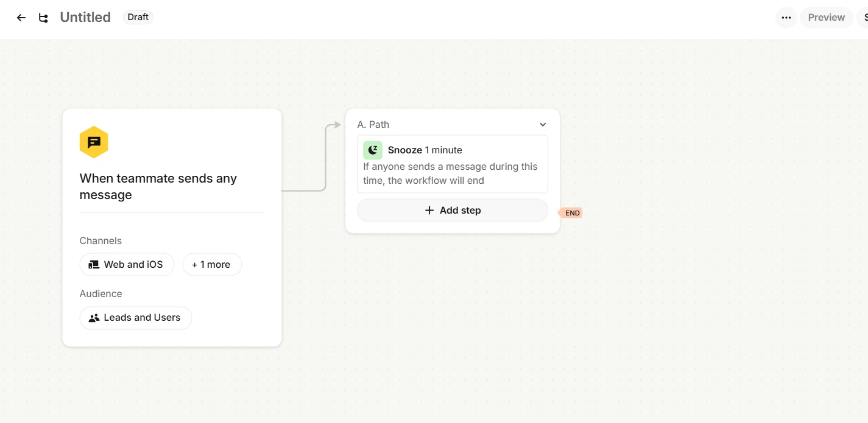Viewport: 868px width, 423px height.
Task: Click the Draft status badge
Action: (138, 17)
